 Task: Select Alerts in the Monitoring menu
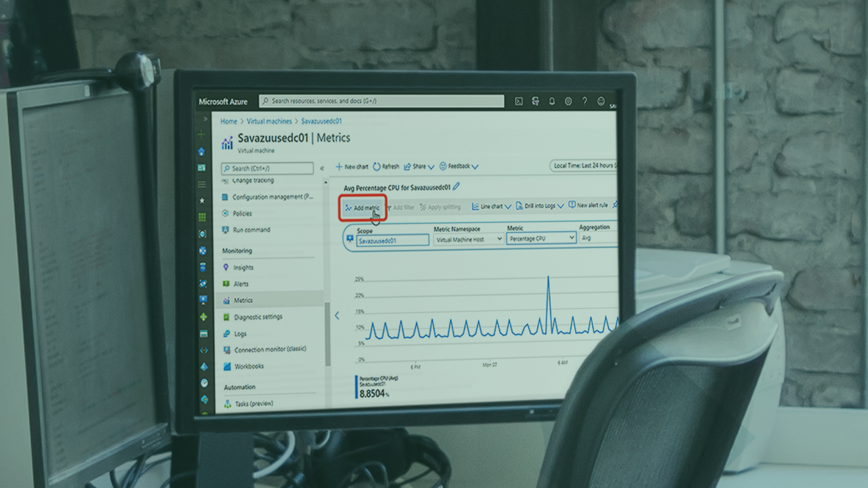pyautogui.click(x=241, y=284)
